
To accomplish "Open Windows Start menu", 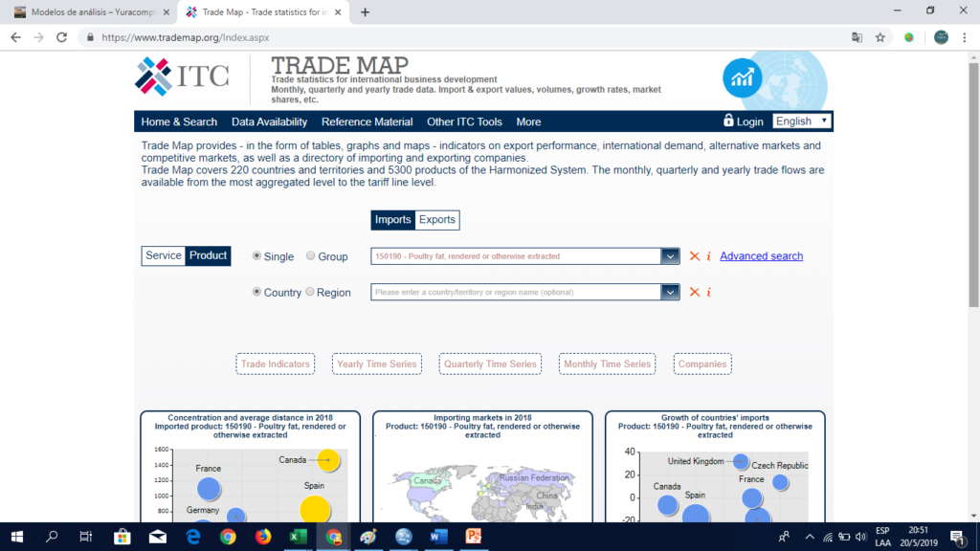I will 17,537.
